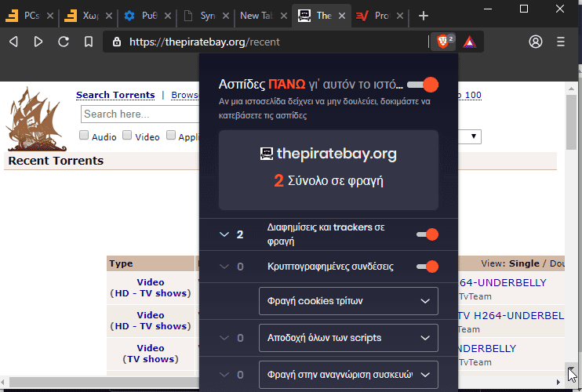Expand the encrypted connections row chevron
The height and width of the screenshot is (392, 582).
[224, 267]
